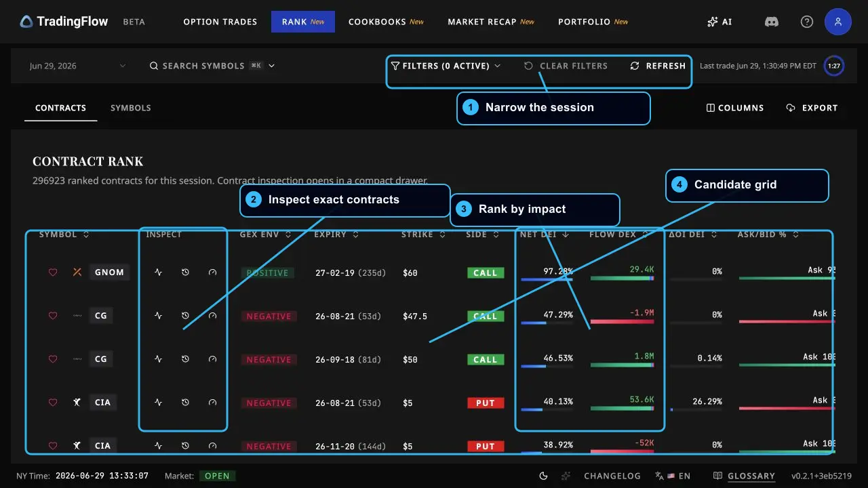Open the Columns chooser
868x488 pixels.
pyautogui.click(x=735, y=108)
